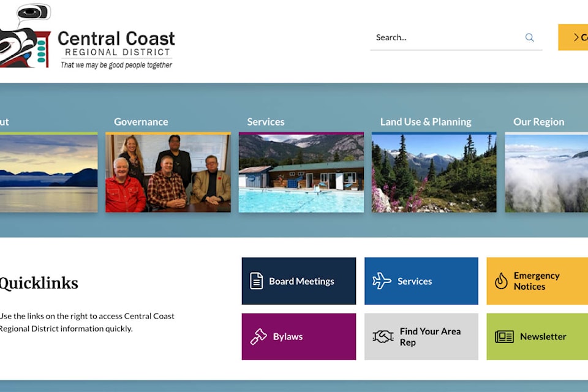Click the Governance board members photo
This screenshot has width=588, height=392.
pyautogui.click(x=168, y=173)
